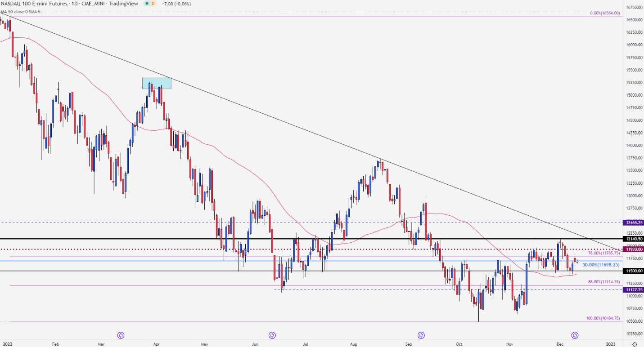Click the 11000.00 price axis value
This screenshot has height=347, width=644.
[633, 296]
